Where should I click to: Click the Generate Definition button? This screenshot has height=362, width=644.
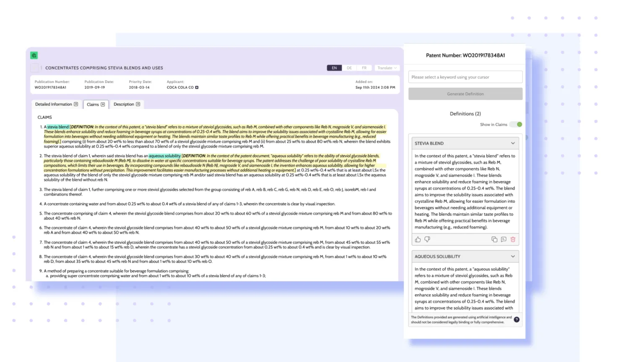(465, 94)
